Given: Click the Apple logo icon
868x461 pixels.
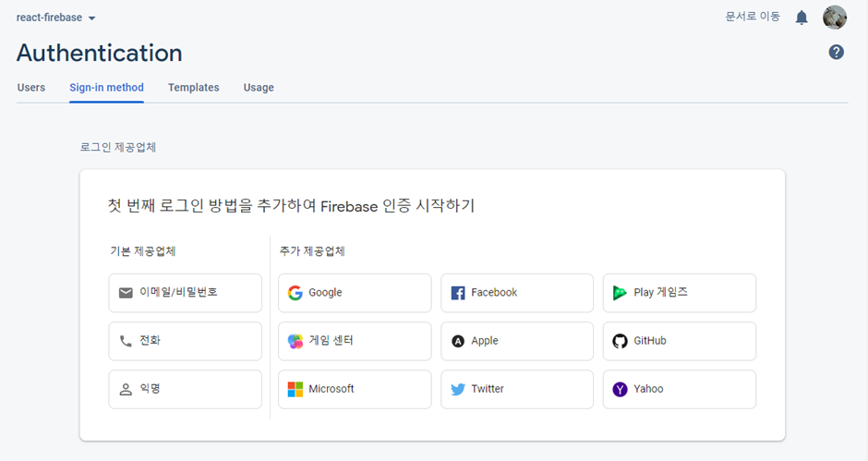Looking at the screenshot, I should click(x=458, y=341).
